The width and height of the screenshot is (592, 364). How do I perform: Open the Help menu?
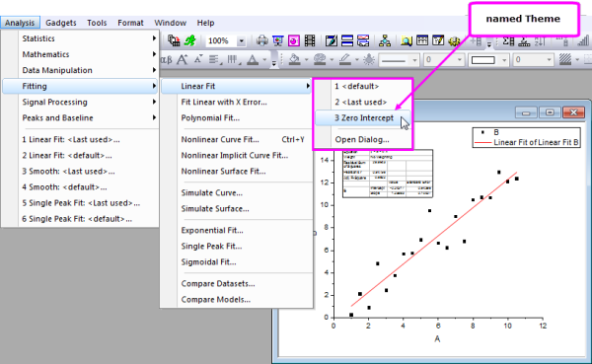tap(205, 23)
